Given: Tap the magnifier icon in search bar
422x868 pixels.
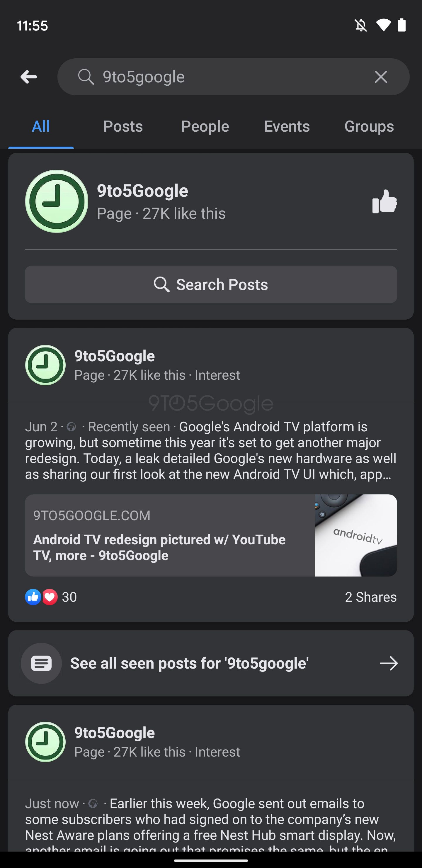Looking at the screenshot, I should pyautogui.click(x=86, y=77).
